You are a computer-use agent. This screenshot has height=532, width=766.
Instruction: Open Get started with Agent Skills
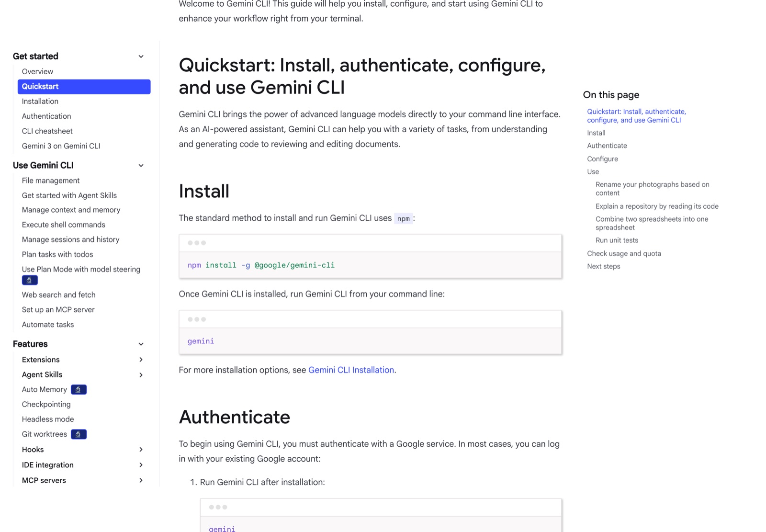pos(69,195)
